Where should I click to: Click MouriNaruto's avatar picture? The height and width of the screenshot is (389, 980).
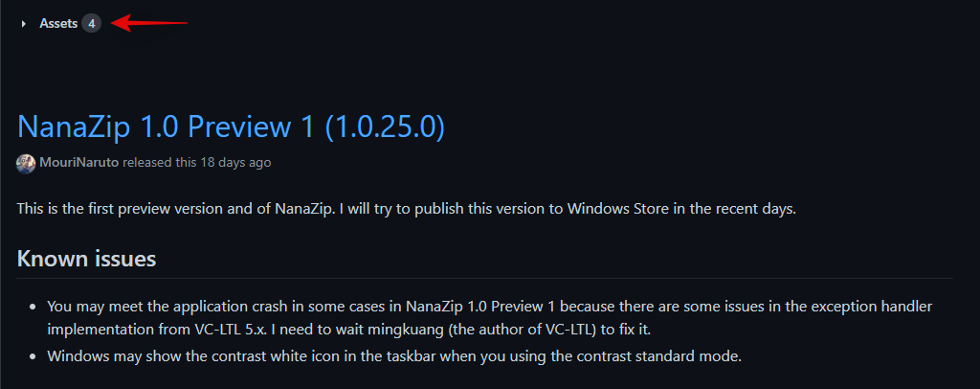point(26,163)
